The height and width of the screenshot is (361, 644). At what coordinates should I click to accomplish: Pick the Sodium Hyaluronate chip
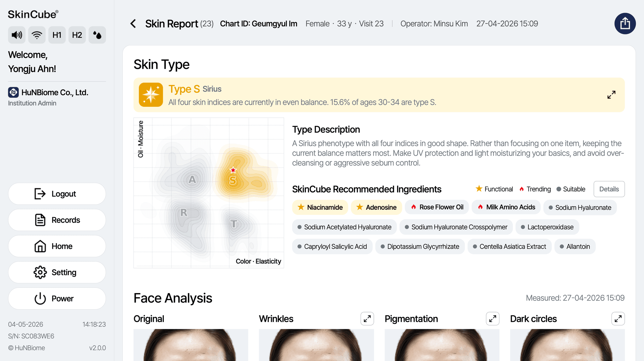click(x=580, y=208)
